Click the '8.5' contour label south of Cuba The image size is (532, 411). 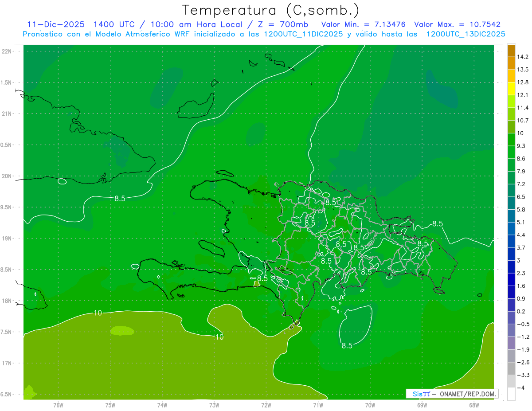tap(120, 199)
